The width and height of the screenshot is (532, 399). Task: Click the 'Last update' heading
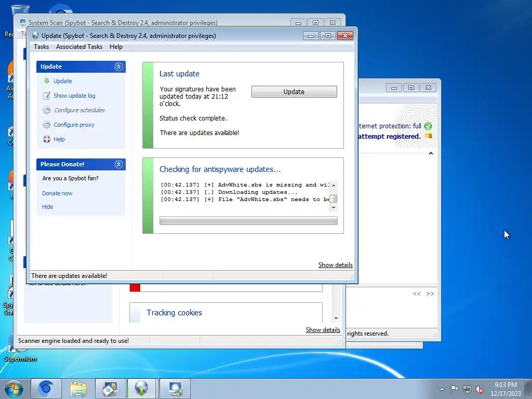(179, 74)
